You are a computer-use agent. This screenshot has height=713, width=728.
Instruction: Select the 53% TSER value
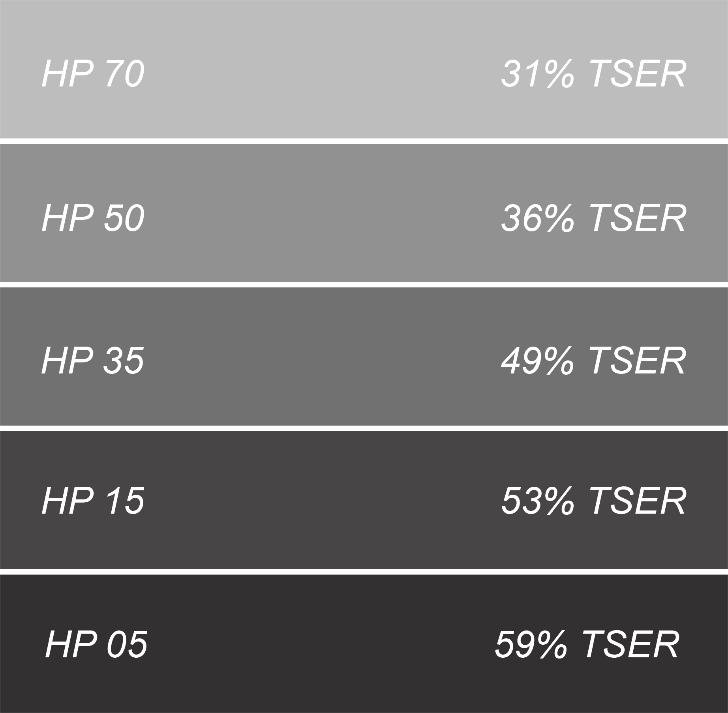(x=593, y=501)
